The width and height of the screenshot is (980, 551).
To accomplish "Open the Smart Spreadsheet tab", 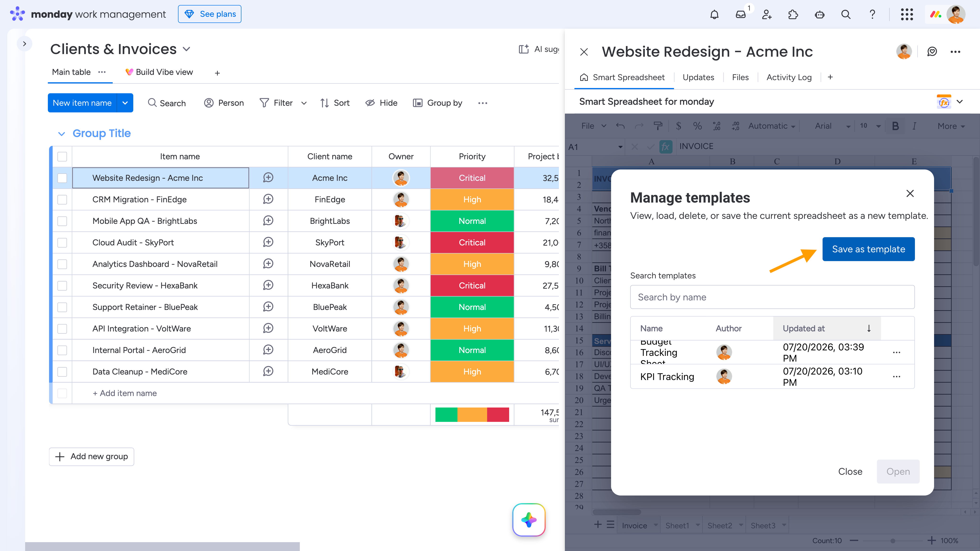I will click(622, 77).
